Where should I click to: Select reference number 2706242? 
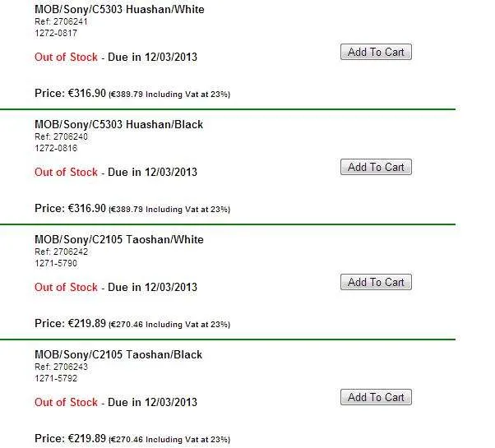click(x=70, y=252)
